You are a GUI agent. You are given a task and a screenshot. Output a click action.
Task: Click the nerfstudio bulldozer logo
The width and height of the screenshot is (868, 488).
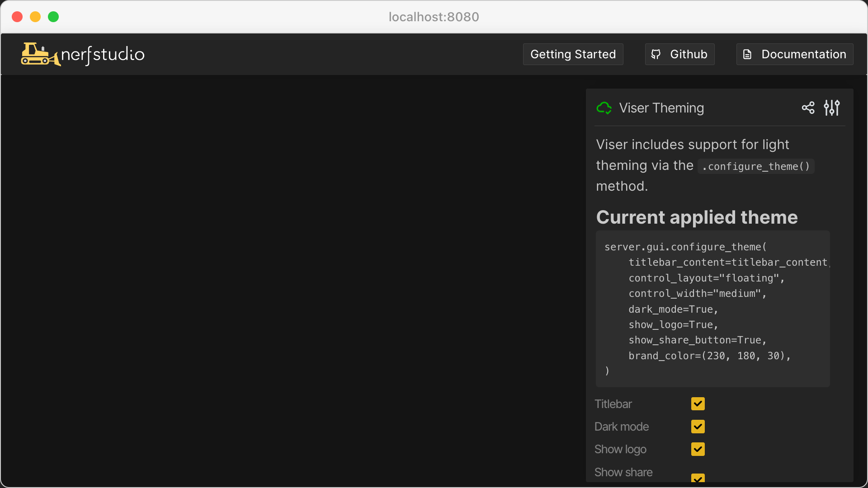(x=83, y=54)
